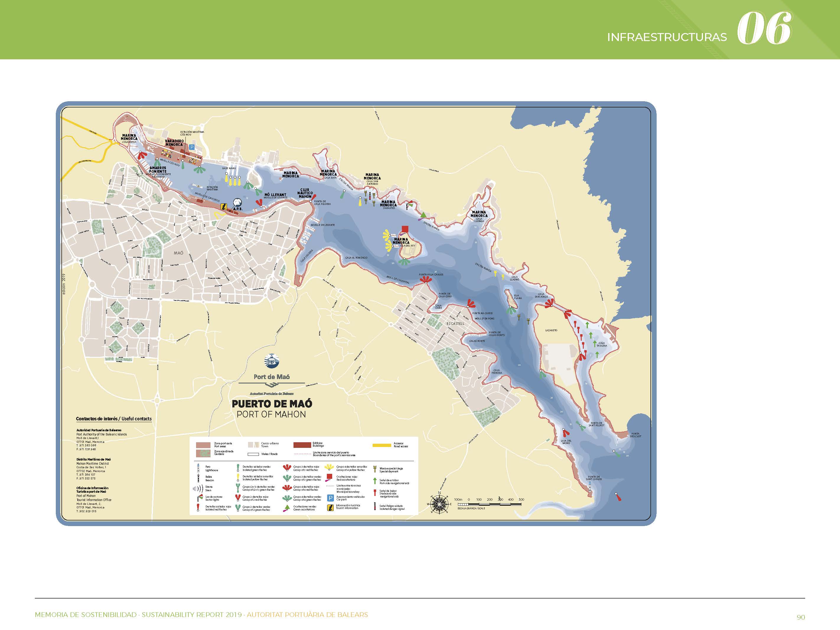Click the Marina Menorca Cala Llonga label
The image size is (840, 630).
click(479, 216)
